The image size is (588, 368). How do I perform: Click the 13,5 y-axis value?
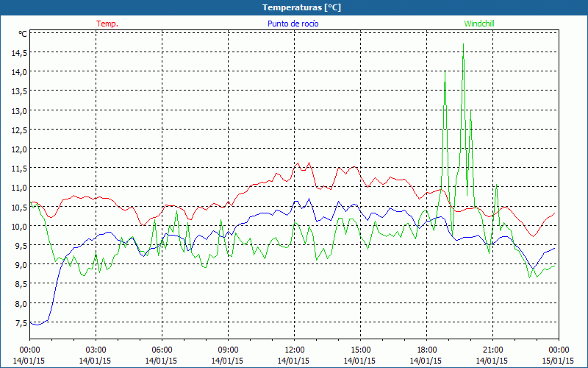point(19,91)
